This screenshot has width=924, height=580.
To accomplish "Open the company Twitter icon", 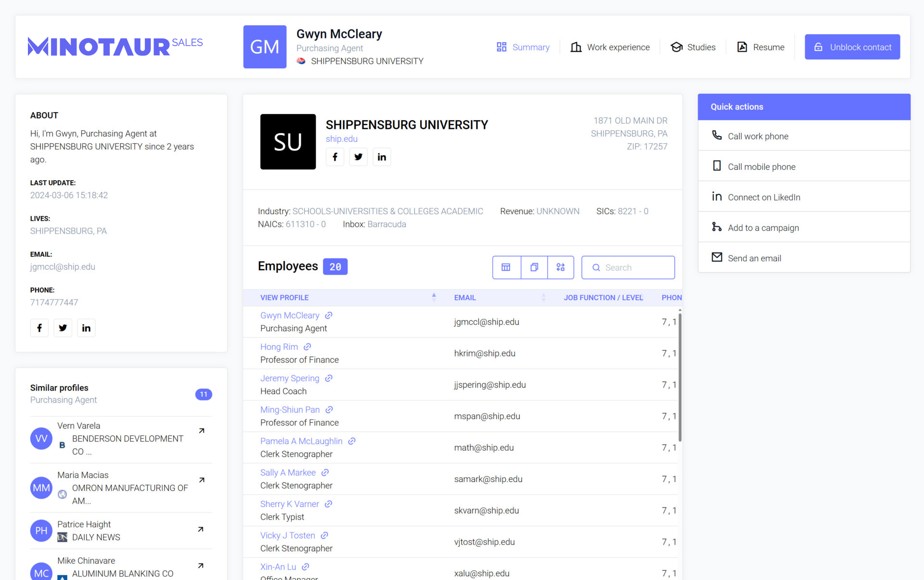I will point(358,157).
